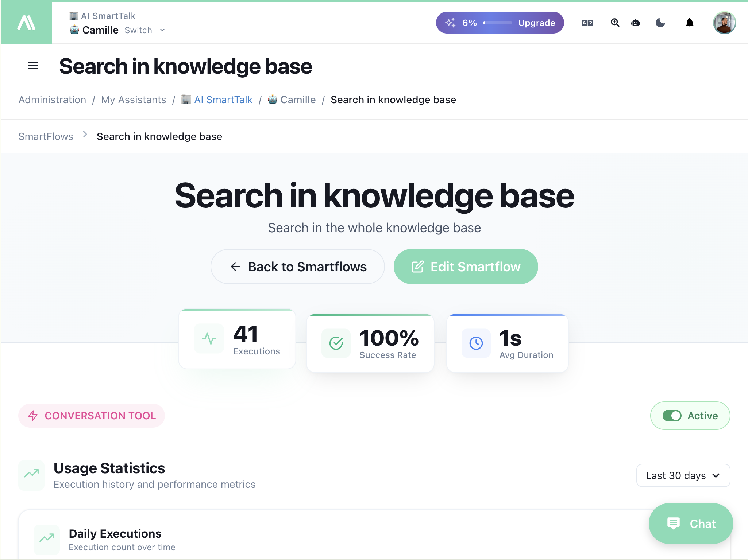
Task: Go to Administration in the breadcrumb
Action: point(52,100)
